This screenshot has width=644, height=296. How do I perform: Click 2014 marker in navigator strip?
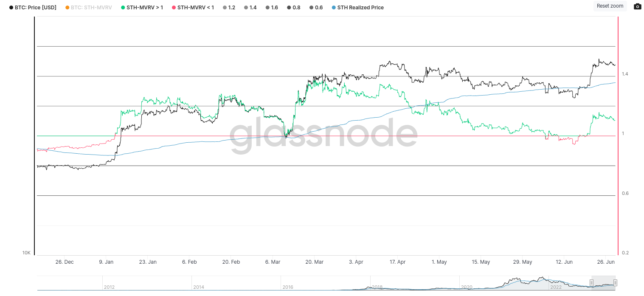point(198,288)
